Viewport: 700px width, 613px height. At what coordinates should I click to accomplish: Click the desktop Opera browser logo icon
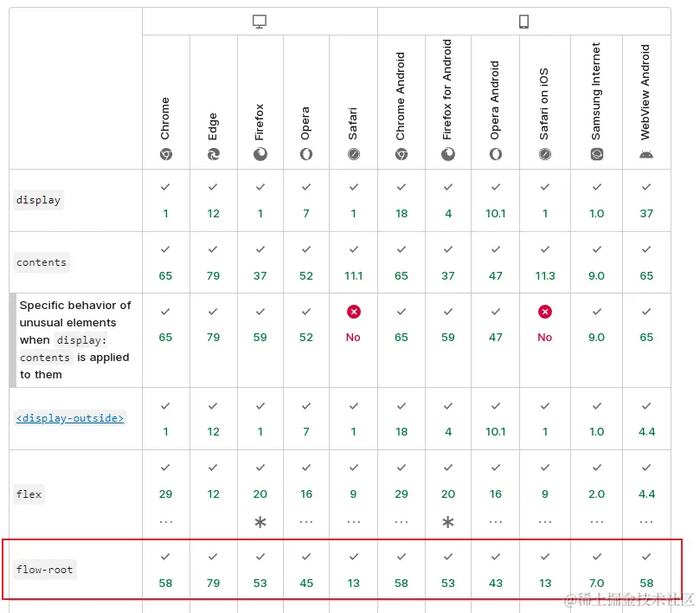tap(306, 154)
